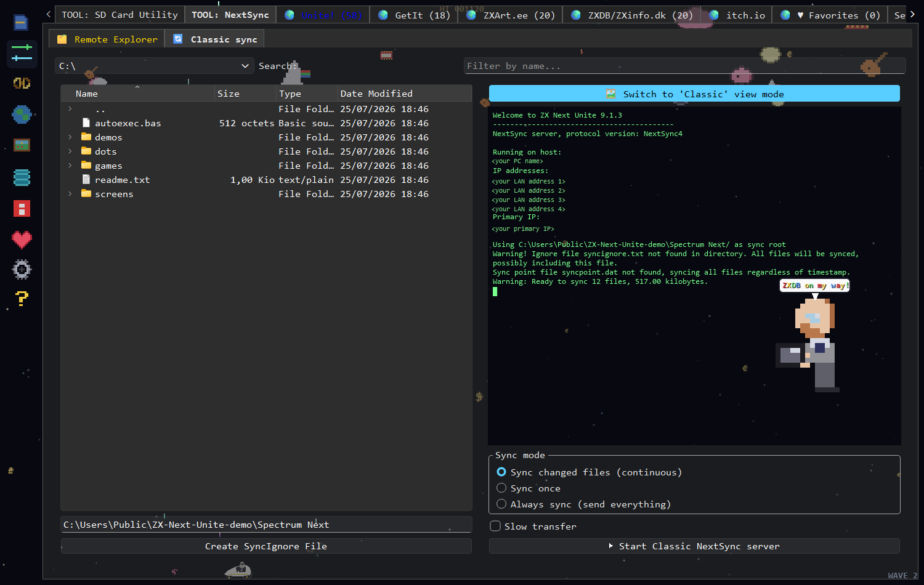The image size is (924, 585).
Task: Open the red archive box icon in sidebar
Action: pos(22,209)
